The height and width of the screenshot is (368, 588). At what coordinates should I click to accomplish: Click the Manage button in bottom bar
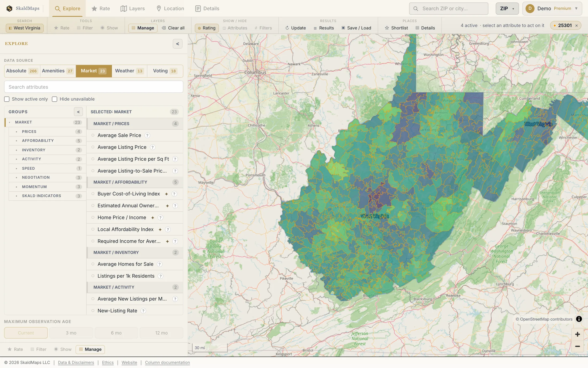pyautogui.click(x=90, y=349)
